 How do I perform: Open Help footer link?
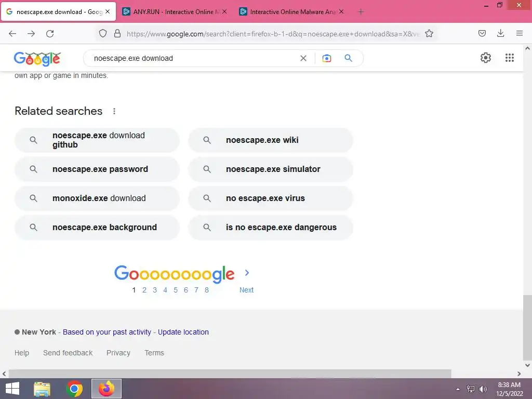point(22,353)
